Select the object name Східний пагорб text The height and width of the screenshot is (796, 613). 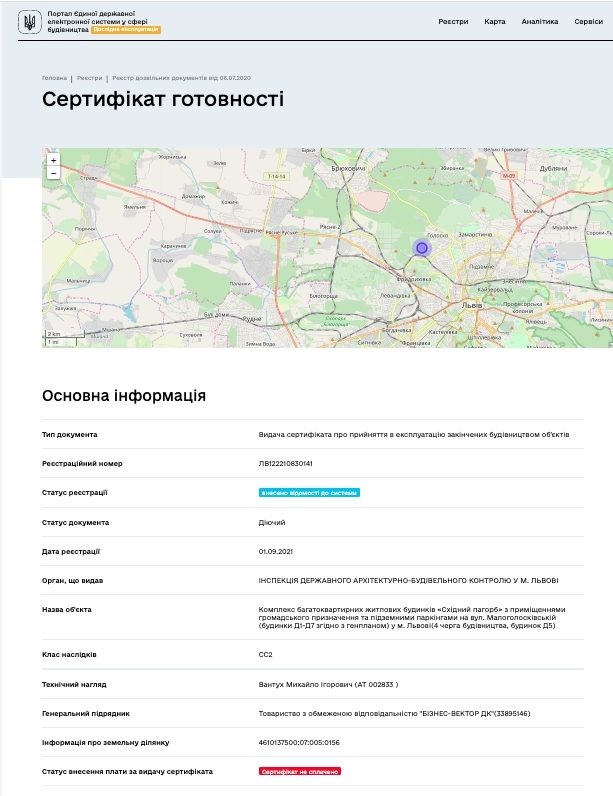click(412, 617)
